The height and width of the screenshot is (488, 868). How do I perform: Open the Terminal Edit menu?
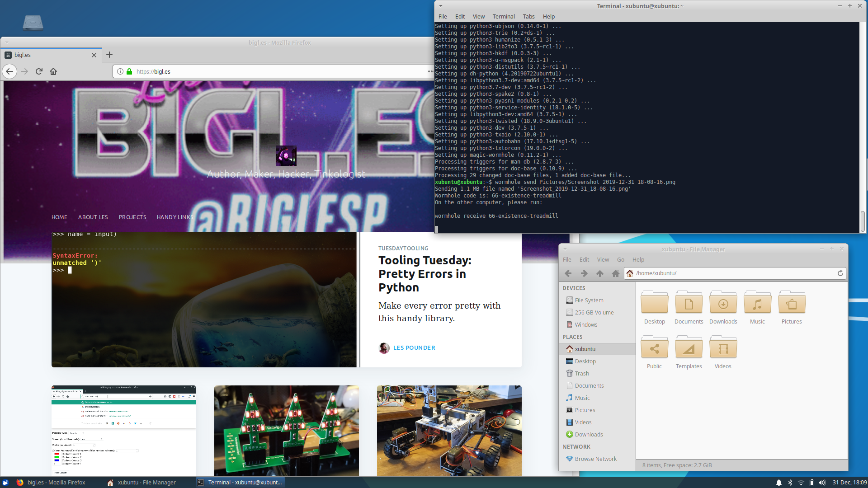pyautogui.click(x=460, y=16)
